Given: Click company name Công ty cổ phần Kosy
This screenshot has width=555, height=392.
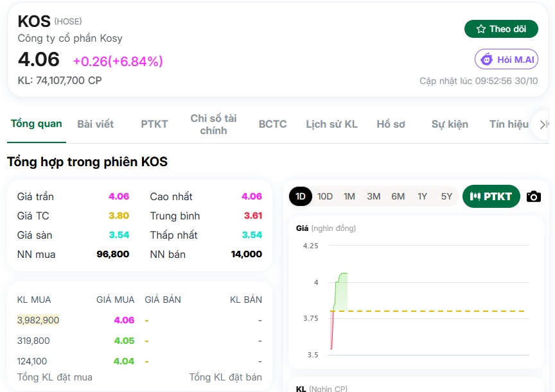Looking at the screenshot, I should coord(70,38).
